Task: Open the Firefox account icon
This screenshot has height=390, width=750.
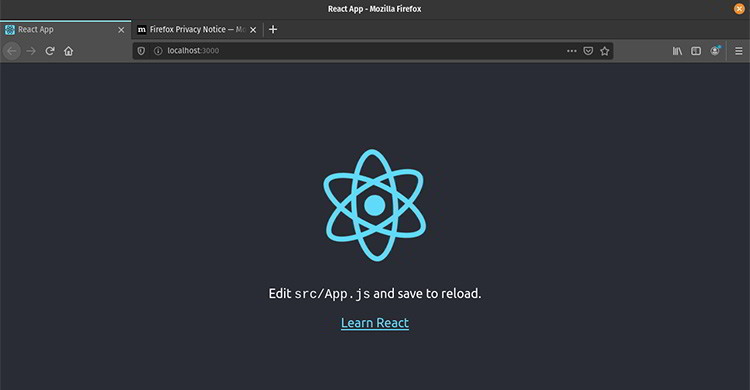Action: [715, 51]
